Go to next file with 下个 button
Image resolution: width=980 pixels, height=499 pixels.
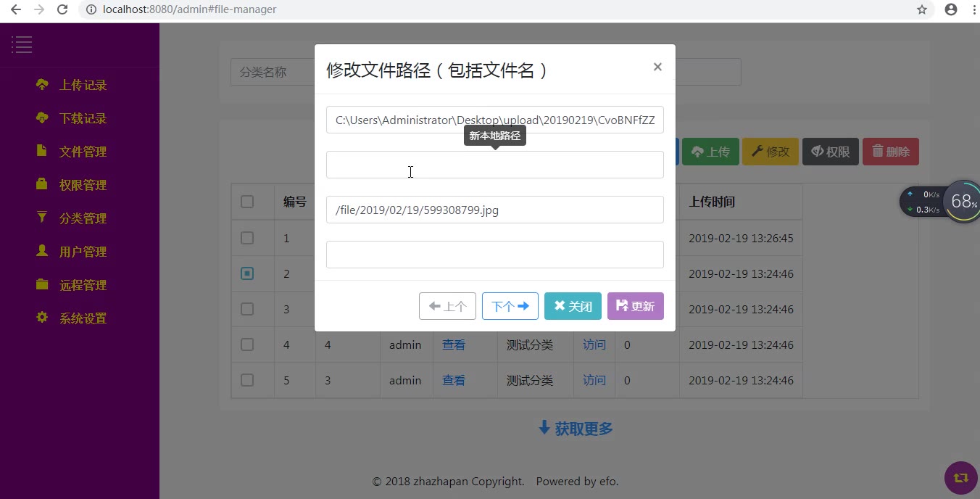(510, 306)
